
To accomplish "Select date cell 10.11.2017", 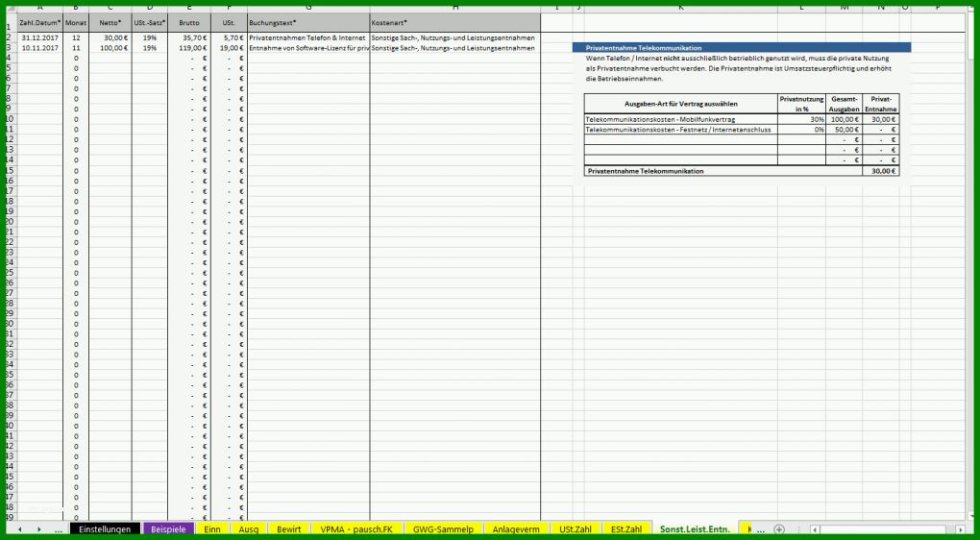I will coord(40,48).
